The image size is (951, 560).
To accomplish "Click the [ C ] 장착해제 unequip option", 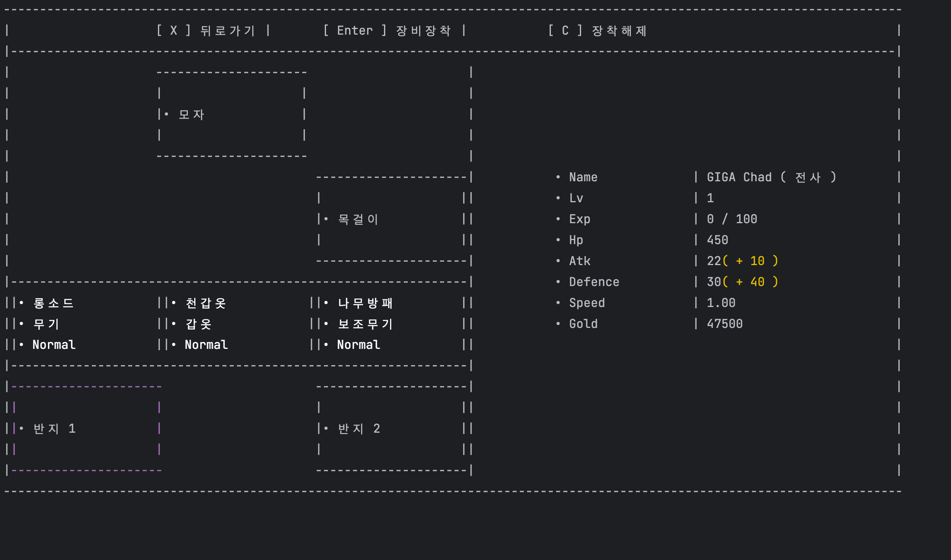I will pos(597,31).
